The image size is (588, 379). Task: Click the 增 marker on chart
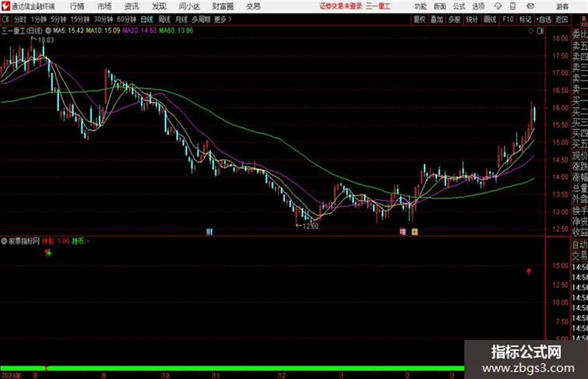click(x=403, y=232)
